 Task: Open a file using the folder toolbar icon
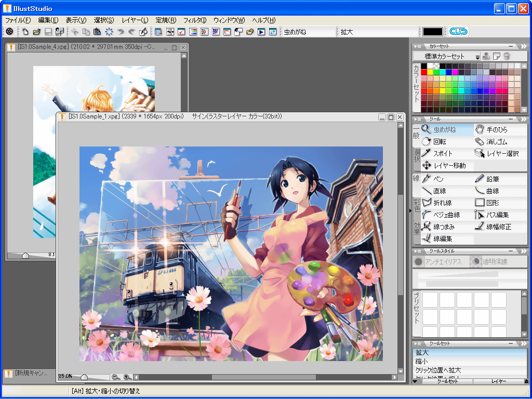click(x=37, y=32)
